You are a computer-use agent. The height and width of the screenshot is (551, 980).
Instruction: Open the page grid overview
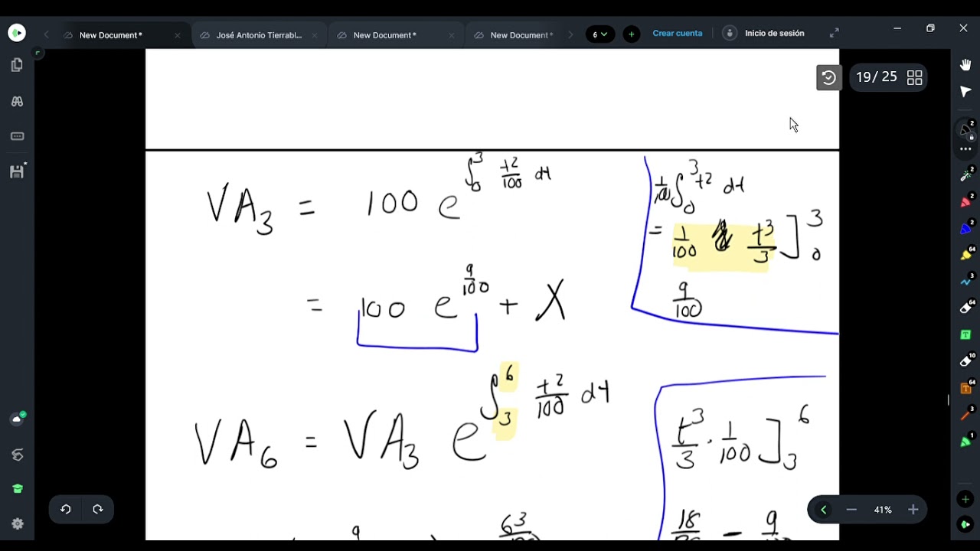point(915,77)
